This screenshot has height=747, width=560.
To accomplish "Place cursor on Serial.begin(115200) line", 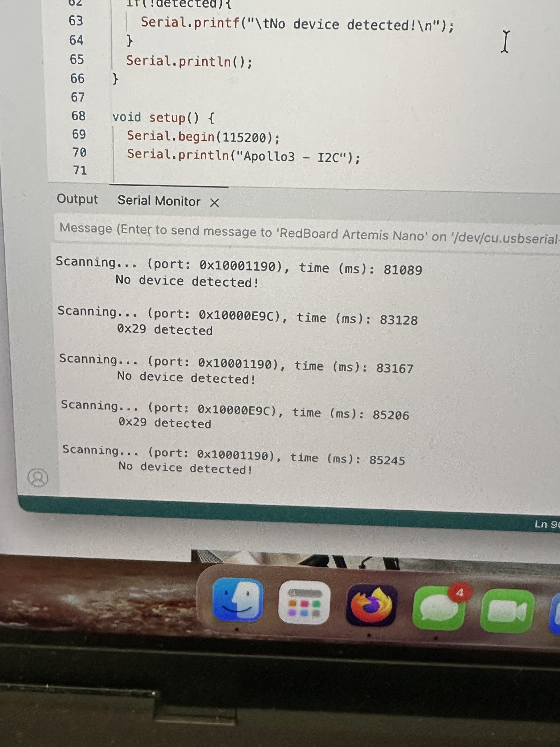I will tap(203, 137).
